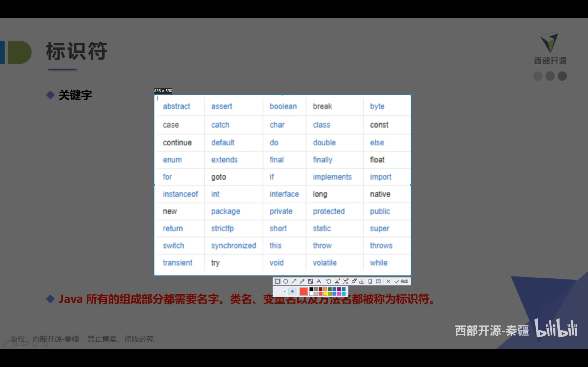Undo the last annotation
Screen dimensions: 588x367
tap(328, 281)
